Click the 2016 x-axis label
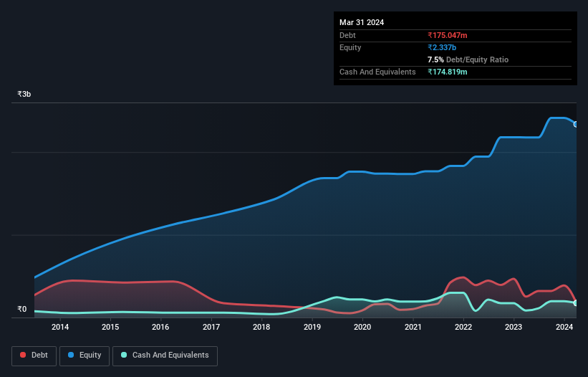This screenshot has width=588, height=377. tap(160, 327)
